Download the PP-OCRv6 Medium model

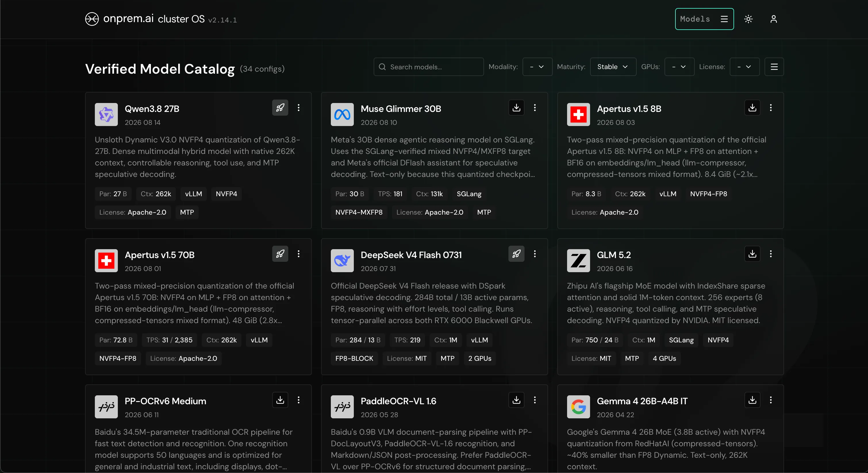tap(280, 400)
